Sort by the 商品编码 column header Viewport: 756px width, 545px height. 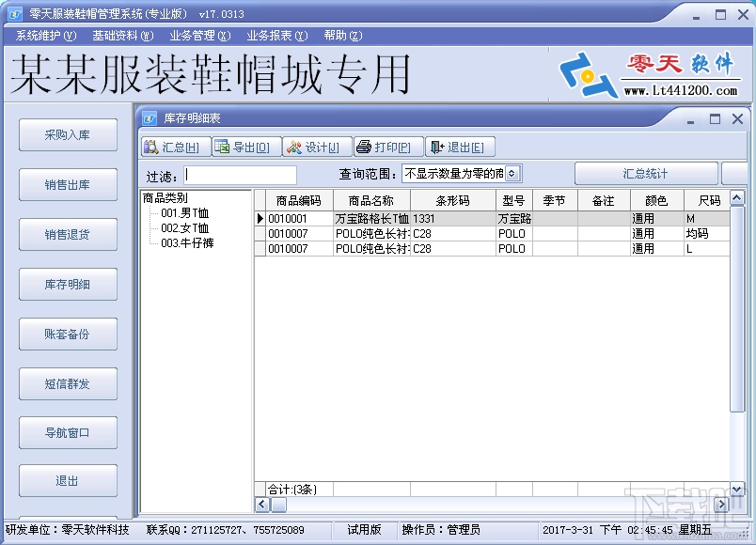click(299, 200)
